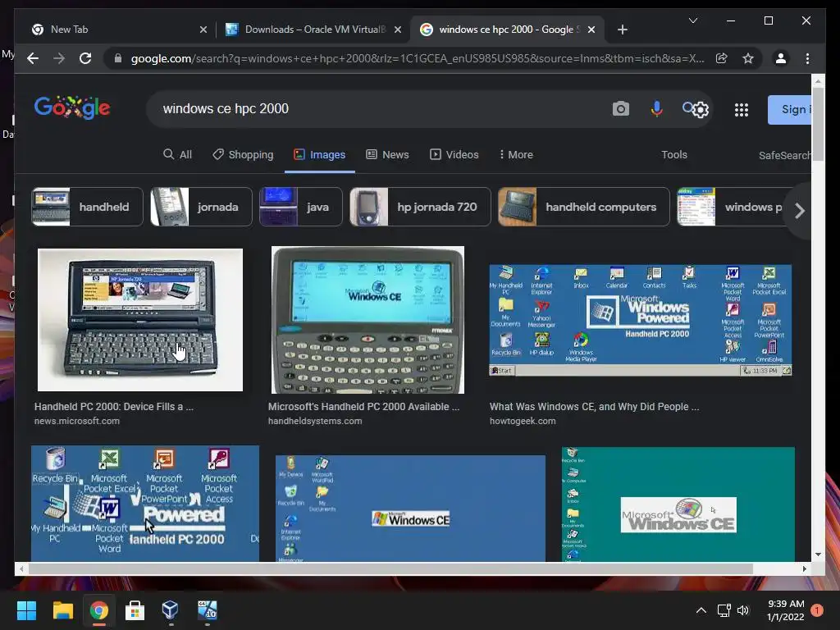840x630 pixels.
Task: Open the volume speaker icon in tray
Action: (743, 610)
